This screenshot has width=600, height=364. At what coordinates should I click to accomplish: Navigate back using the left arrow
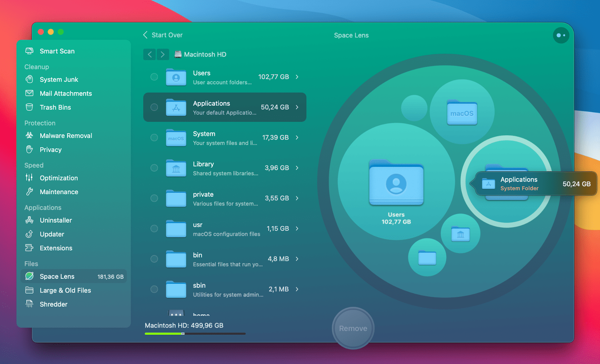pos(149,54)
